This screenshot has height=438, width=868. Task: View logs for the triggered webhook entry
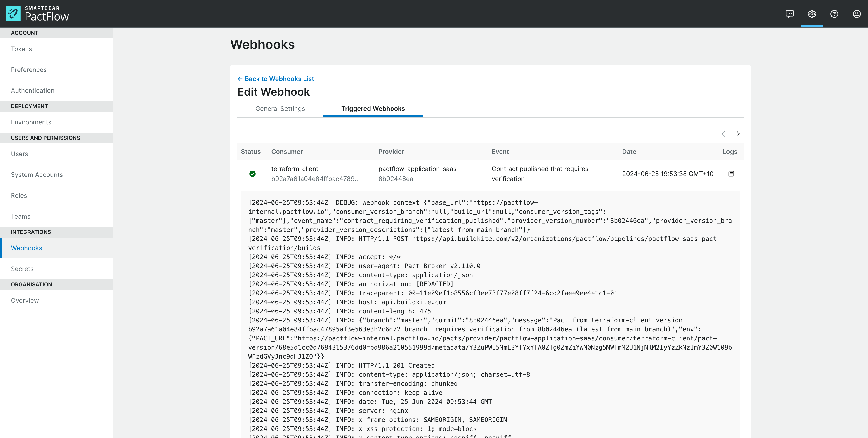(731, 174)
